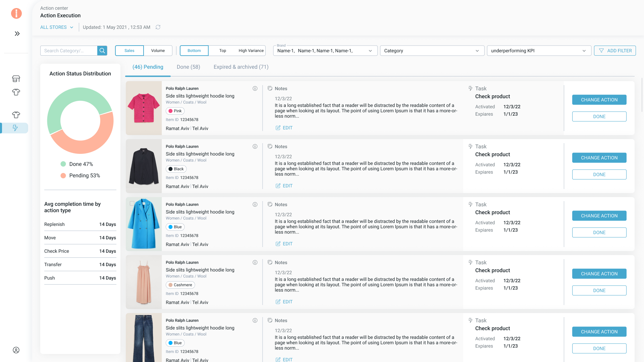Screen dimensions: 644x362
Task: Focus the Search Category input field
Action: coord(69,51)
